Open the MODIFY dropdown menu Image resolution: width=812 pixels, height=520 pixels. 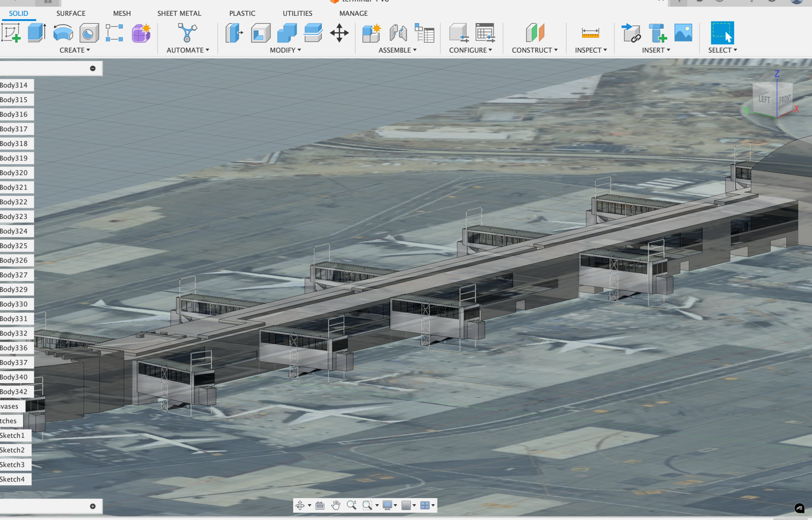[x=285, y=50]
